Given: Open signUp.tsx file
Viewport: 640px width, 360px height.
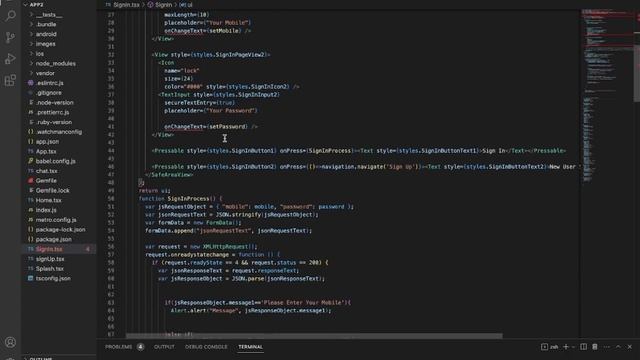Looking at the screenshot, I should point(50,259).
